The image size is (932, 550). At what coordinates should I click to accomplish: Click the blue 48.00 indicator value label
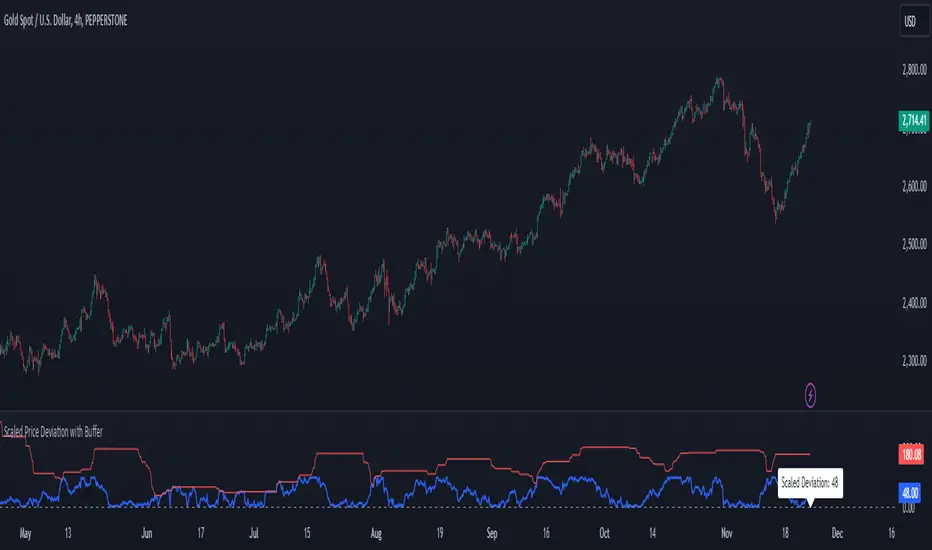[x=910, y=493]
